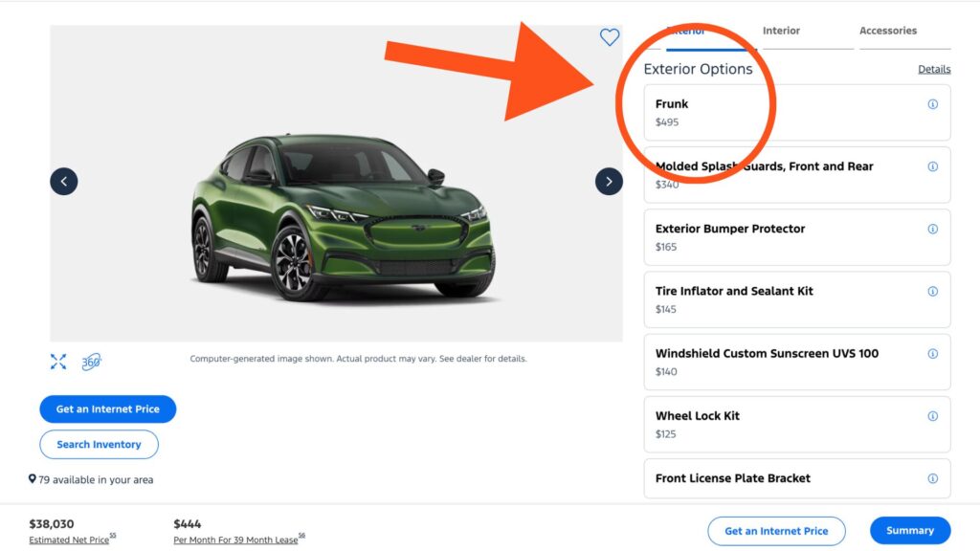The width and height of the screenshot is (980, 551).
Task: Expand info for Tire Inflator and Sealant Kit
Action: coord(933,291)
